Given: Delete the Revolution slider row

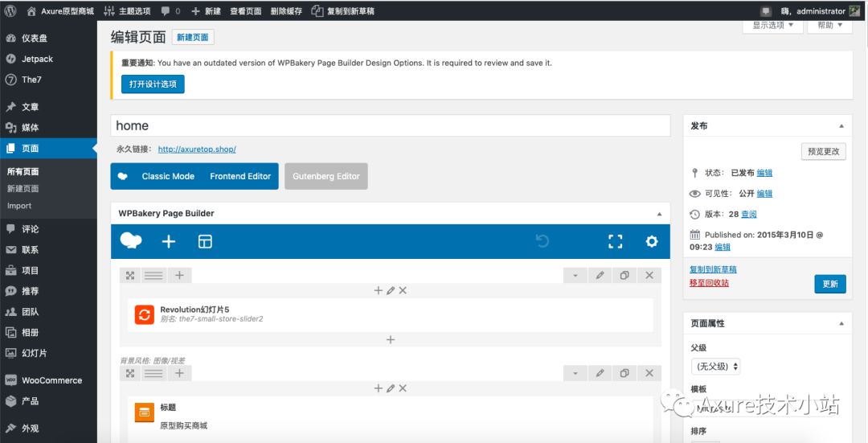Looking at the screenshot, I should (649, 275).
